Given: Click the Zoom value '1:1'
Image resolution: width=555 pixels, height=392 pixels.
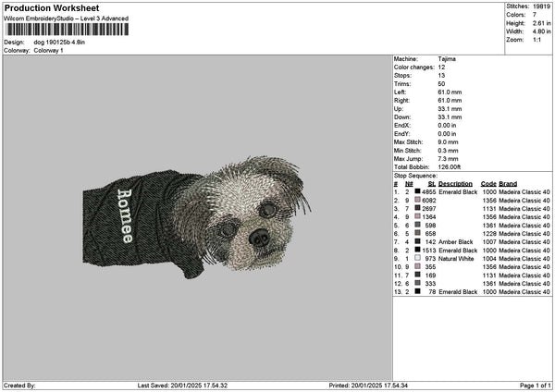Looking at the screenshot, I should 536,40.
